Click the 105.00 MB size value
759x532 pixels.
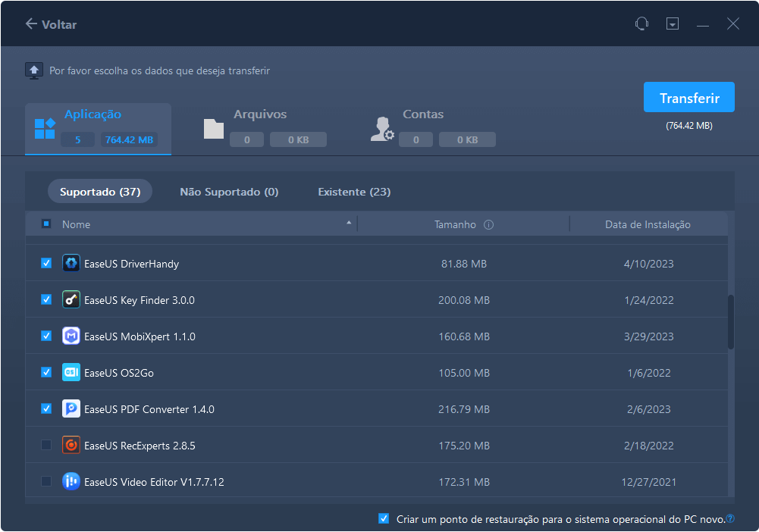pyautogui.click(x=464, y=373)
